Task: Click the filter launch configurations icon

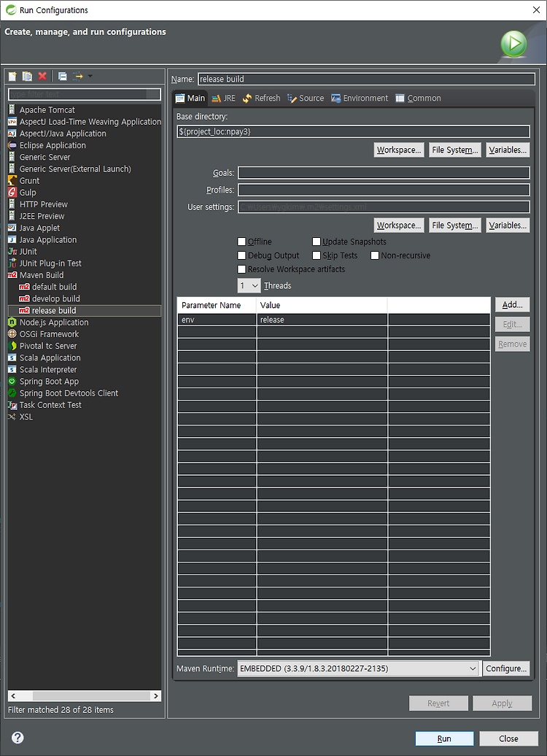Action: coord(77,76)
